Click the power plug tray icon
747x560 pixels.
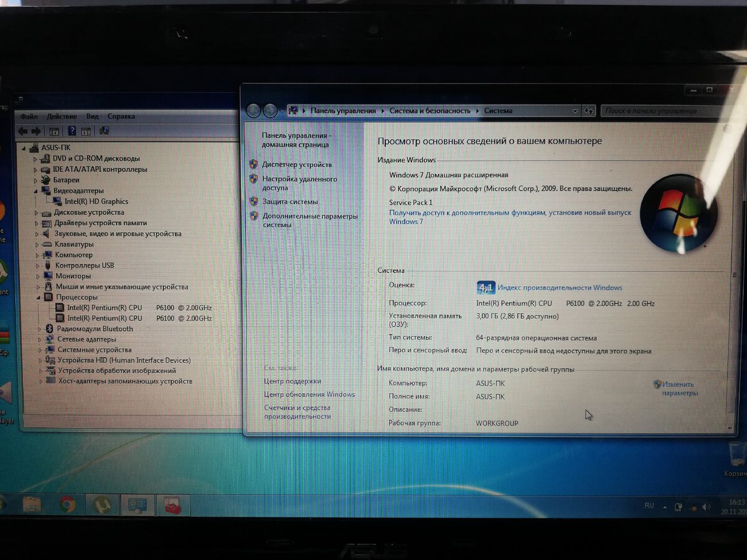[x=679, y=506]
